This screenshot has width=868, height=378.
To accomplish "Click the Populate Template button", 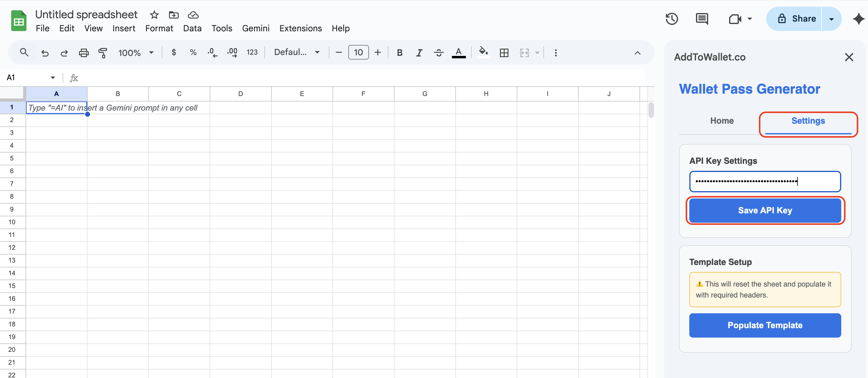I will pyautogui.click(x=765, y=325).
